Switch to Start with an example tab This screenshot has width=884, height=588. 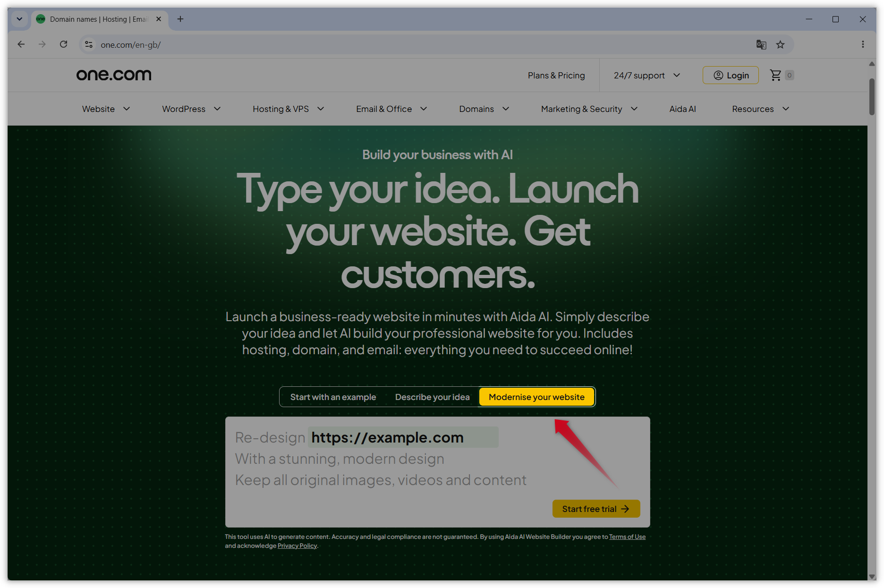coord(333,397)
